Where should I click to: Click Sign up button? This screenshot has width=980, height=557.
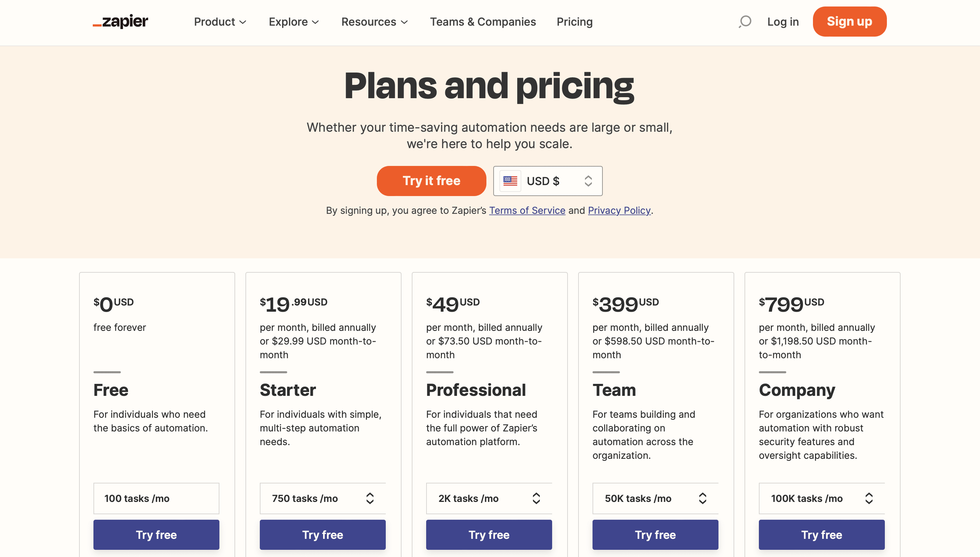[850, 22]
